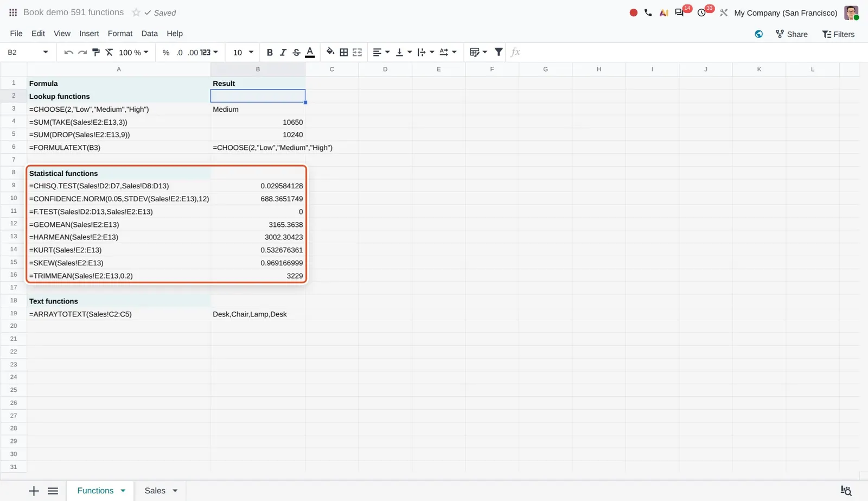Select the Statistical functions heading cell
868x501 pixels.
coord(119,173)
